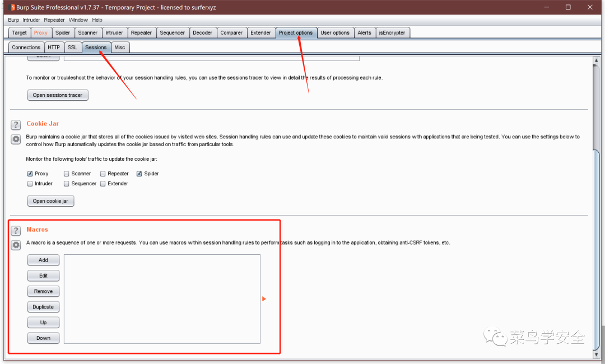Viewport: 605px width, 364px height.
Task: Switch to the Alerts tab
Action: point(364,33)
